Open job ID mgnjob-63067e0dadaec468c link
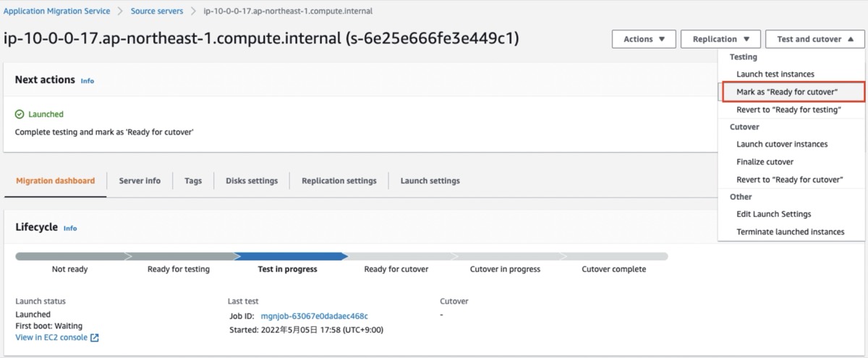Viewport: 868px width, 358px height. (314, 316)
